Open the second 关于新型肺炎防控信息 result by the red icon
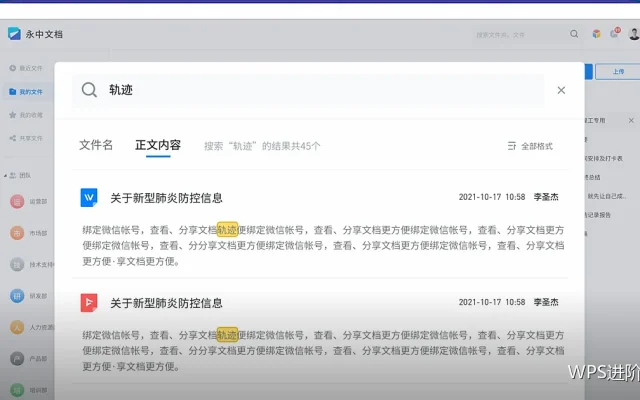The height and width of the screenshot is (400, 640). click(167, 303)
